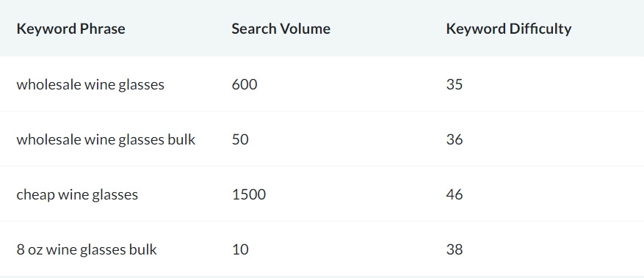Click the search volume value 10
The height and width of the screenshot is (278, 644).
point(240,249)
